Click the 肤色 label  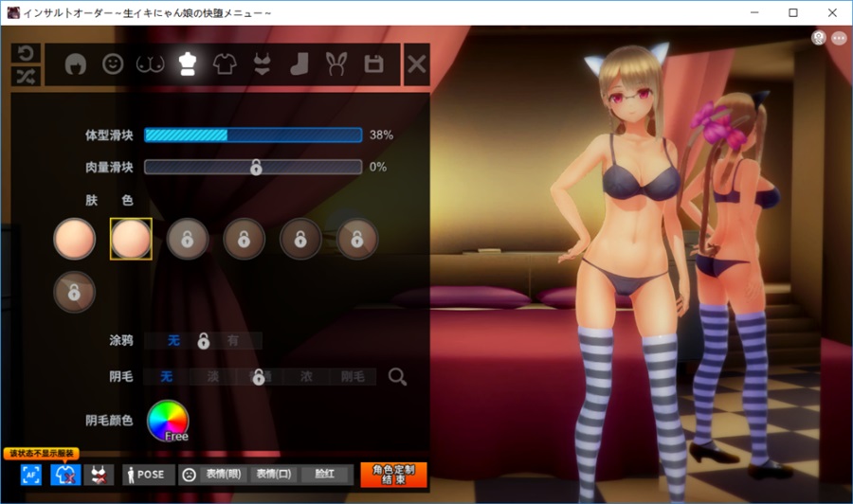(109, 201)
